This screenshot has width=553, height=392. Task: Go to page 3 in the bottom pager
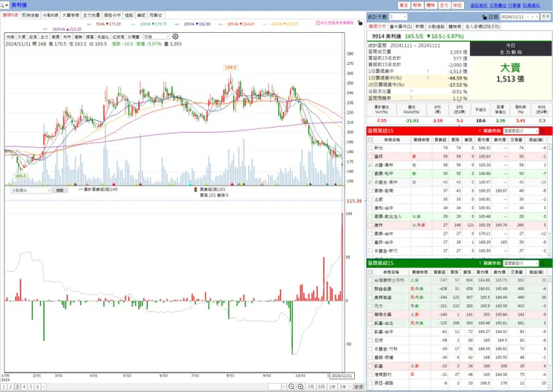[x=17, y=387]
